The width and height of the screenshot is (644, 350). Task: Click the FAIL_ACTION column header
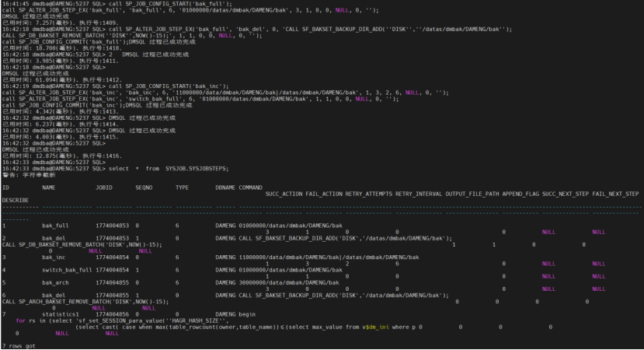(x=324, y=194)
